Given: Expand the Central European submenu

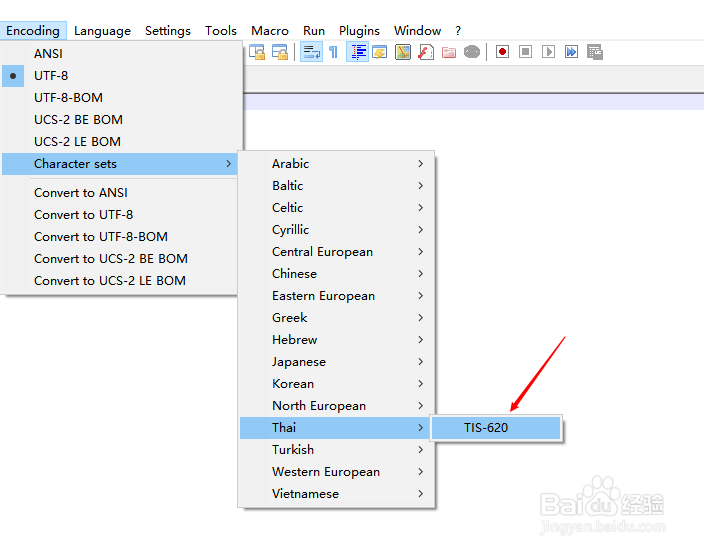Looking at the screenshot, I should 336,251.
